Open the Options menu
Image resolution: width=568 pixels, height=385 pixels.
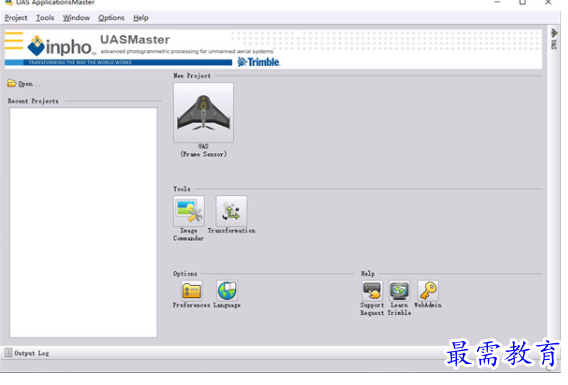pyautogui.click(x=111, y=18)
